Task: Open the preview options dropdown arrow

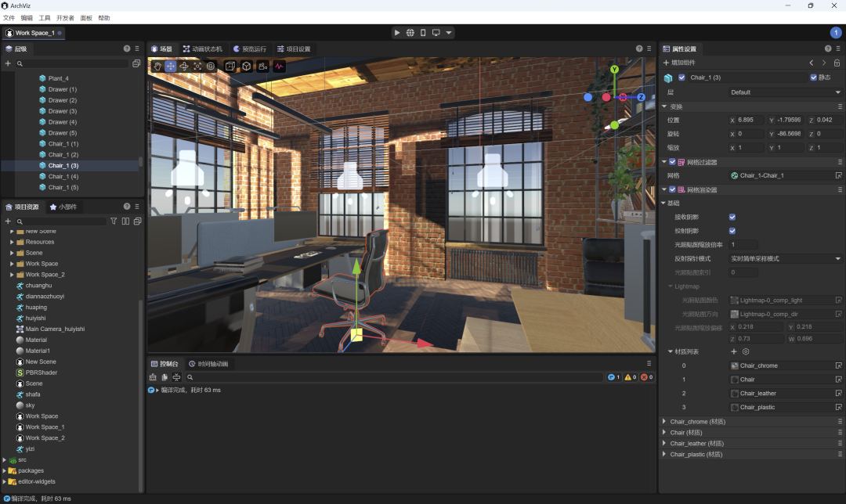Action: (448, 33)
